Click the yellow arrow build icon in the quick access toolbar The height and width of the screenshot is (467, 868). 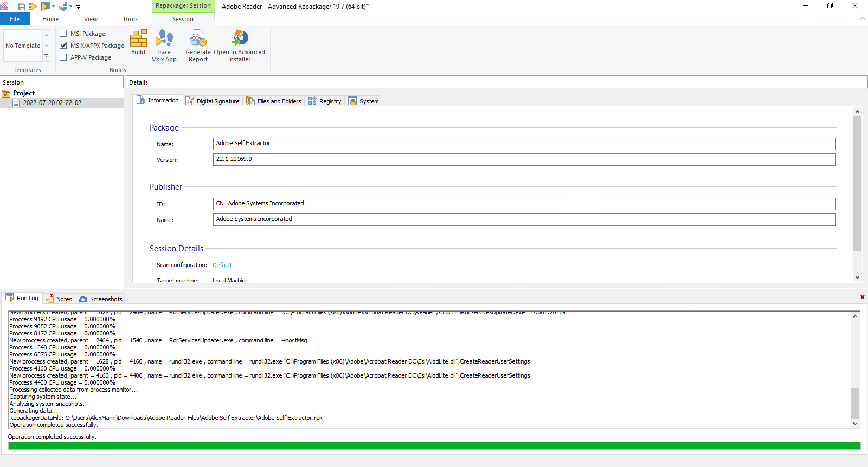tap(33, 7)
